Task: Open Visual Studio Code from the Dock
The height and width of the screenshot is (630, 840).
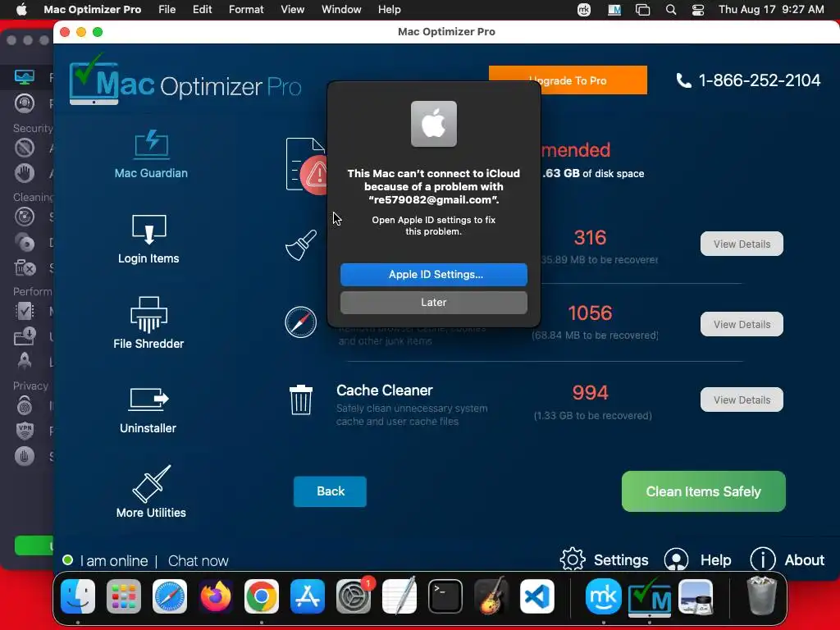Action: (537, 596)
